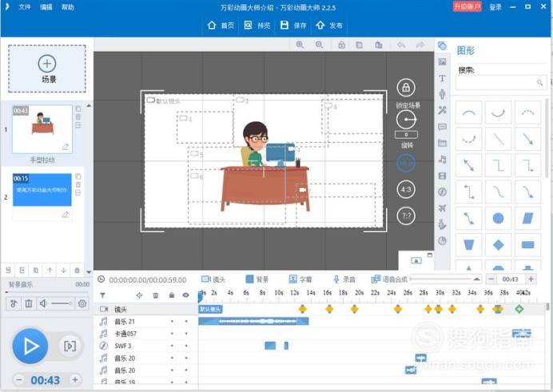
Task: Select the Text tool in sidebar
Action: point(442,78)
